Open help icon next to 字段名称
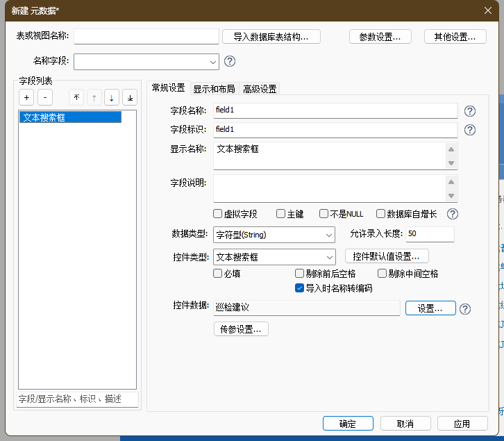Screen dimensions: 504x441 click(469, 111)
